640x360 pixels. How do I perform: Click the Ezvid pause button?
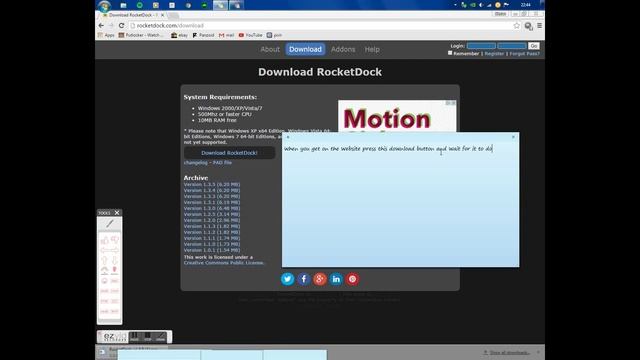[x=134, y=337]
